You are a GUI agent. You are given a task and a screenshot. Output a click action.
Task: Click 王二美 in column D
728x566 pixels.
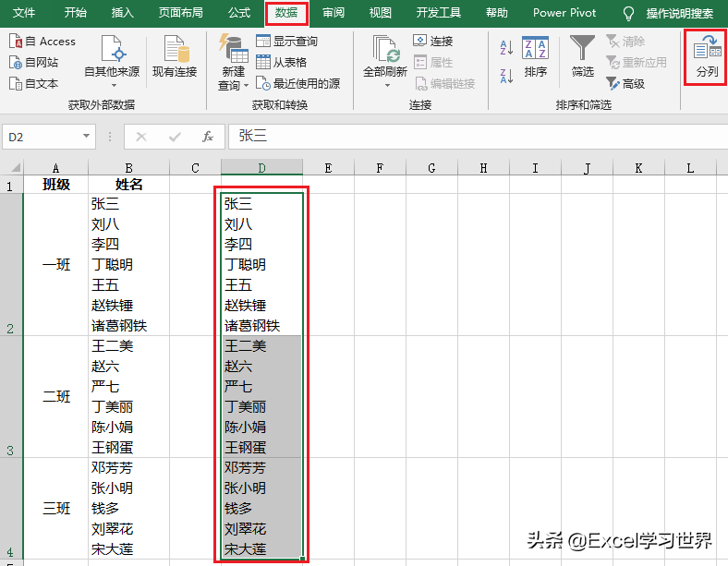coord(245,346)
